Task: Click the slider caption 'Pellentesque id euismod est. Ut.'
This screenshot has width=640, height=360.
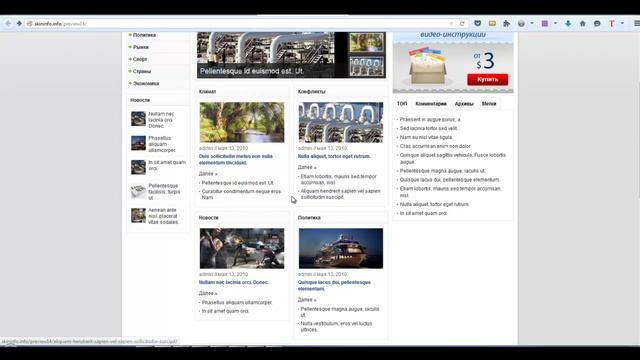Action: click(x=251, y=71)
